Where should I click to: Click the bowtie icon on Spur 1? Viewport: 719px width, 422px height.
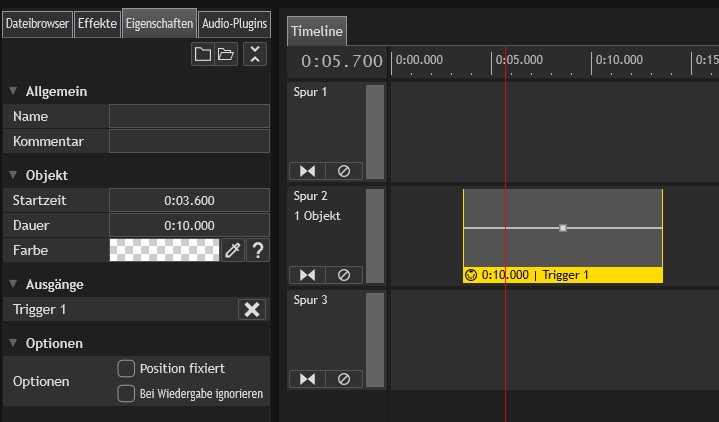click(x=307, y=171)
